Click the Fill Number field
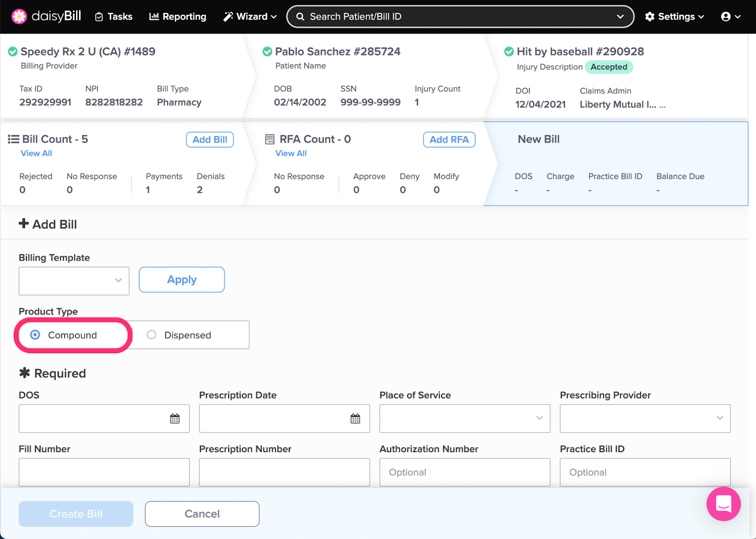This screenshot has height=539, width=756. coord(104,472)
